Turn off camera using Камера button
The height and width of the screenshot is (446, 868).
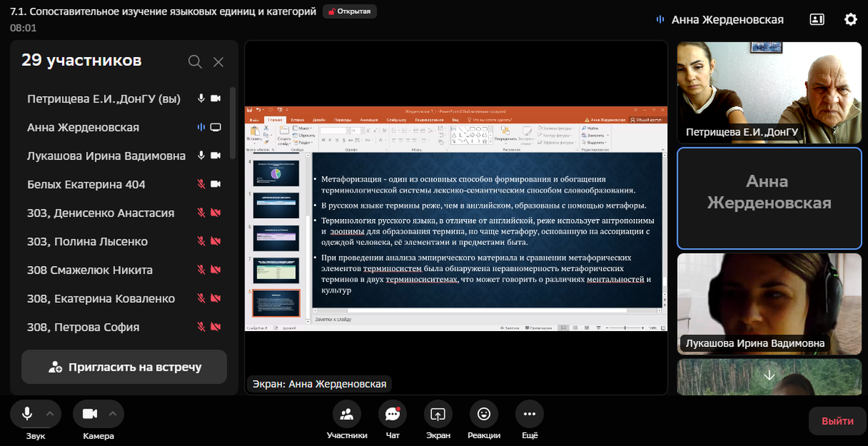[90, 413]
